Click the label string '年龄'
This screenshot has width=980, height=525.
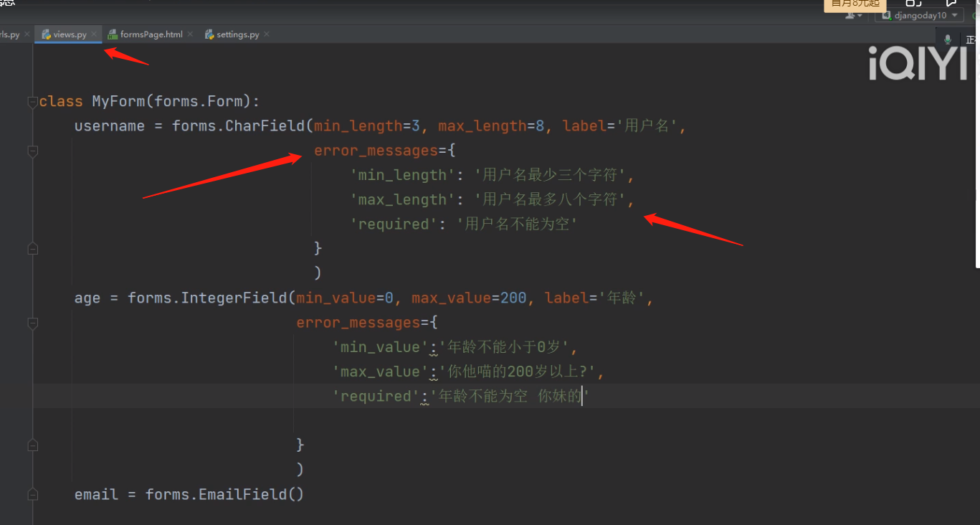[622, 298]
